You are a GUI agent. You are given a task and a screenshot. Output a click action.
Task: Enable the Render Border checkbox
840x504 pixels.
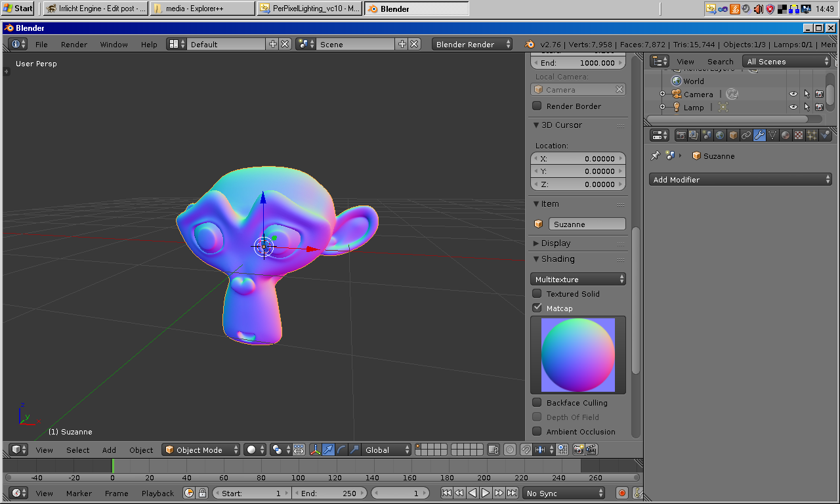tap(537, 106)
